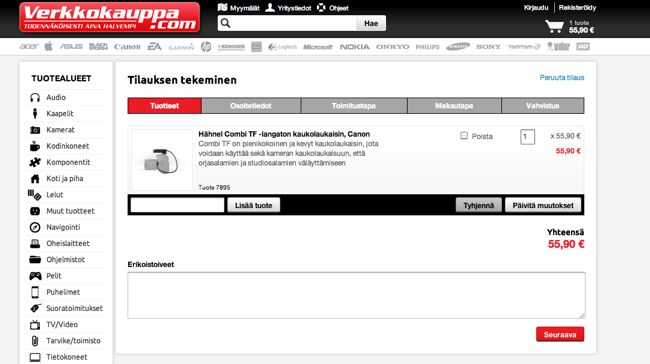The height and width of the screenshot is (364, 650).
Task: Click the Päivitä muutokset button
Action: [543, 205]
